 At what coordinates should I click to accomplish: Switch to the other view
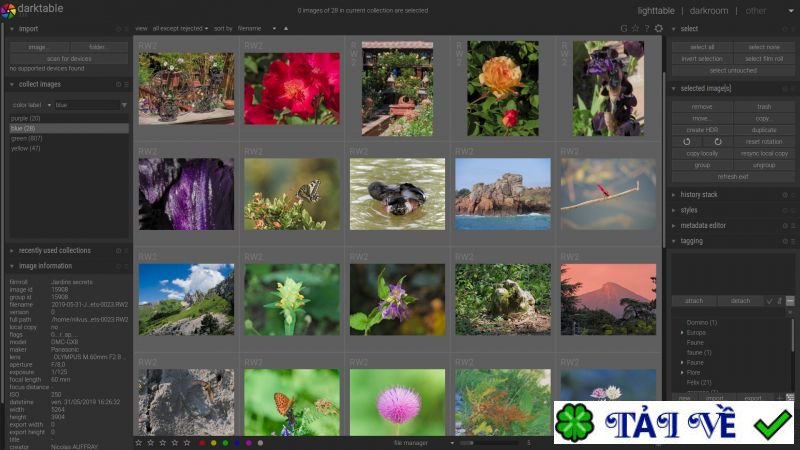[x=756, y=11]
